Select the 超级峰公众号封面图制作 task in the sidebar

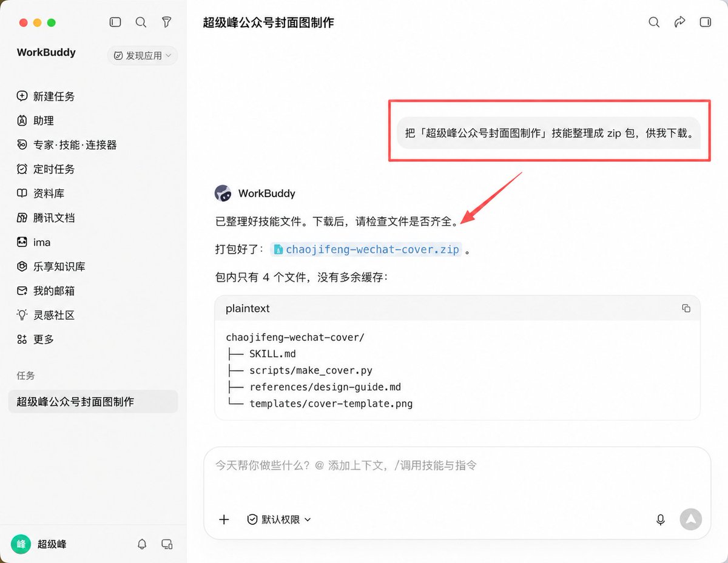[93, 402]
